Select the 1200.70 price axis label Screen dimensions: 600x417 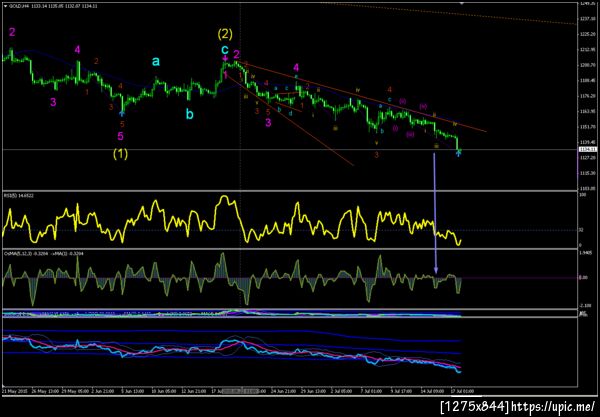pos(587,65)
